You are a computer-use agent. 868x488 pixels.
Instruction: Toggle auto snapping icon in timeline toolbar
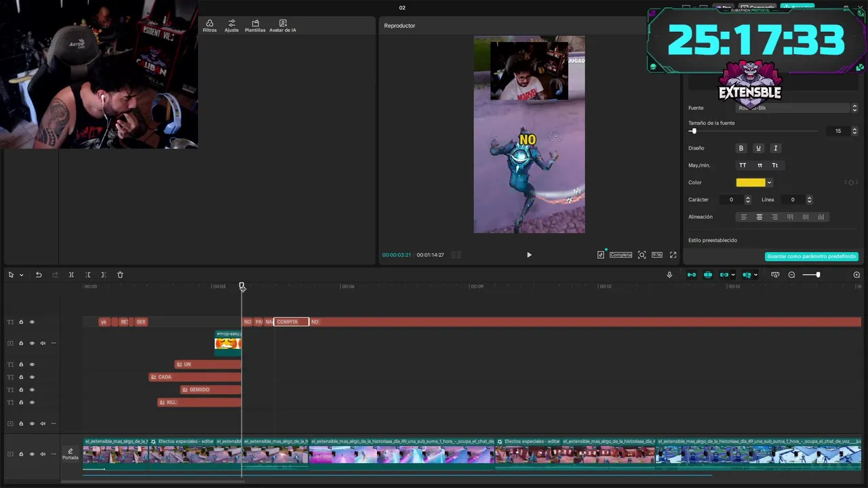coord(708,274)
